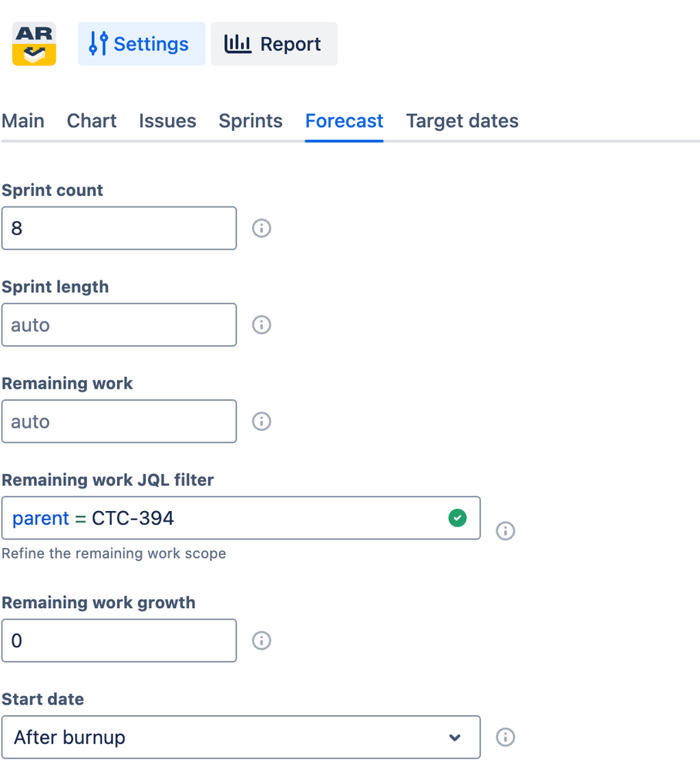Select the Forecast tab

[x=344, y=121]
